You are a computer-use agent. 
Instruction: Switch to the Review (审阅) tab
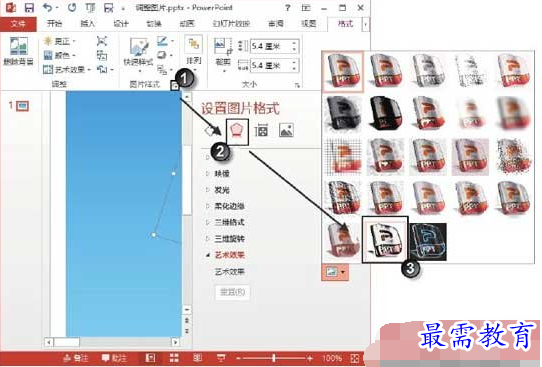(x=275, y=23)
